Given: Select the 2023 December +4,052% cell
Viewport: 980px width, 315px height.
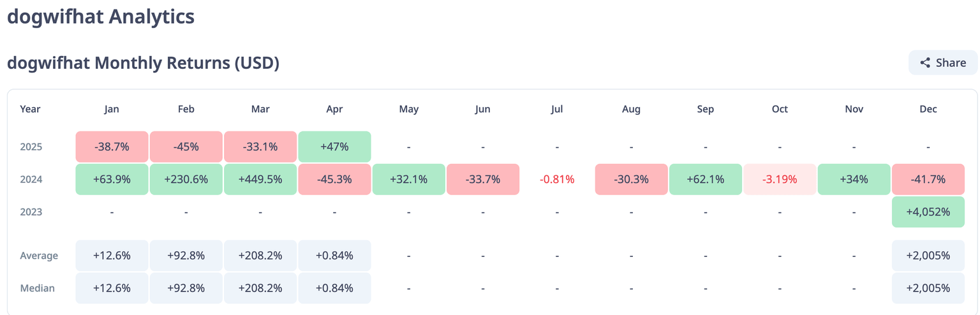Looking at the screenshot, I should 928,212.
